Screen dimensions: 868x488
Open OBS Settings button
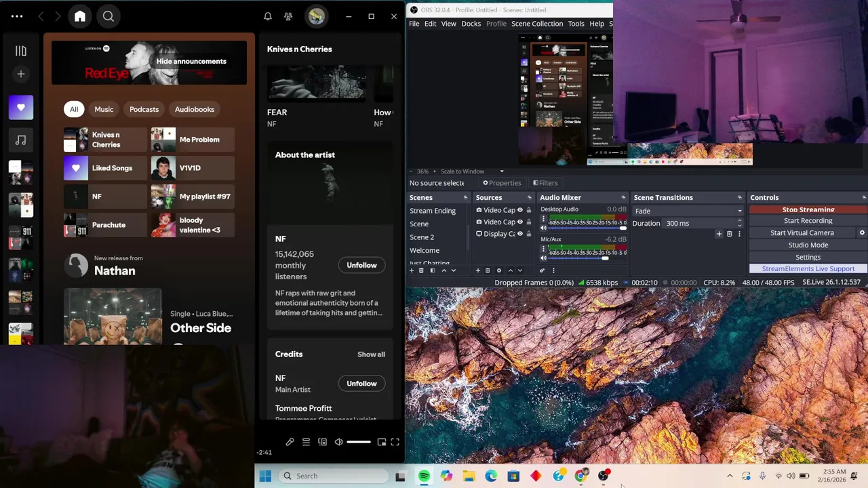coord(808,257)
